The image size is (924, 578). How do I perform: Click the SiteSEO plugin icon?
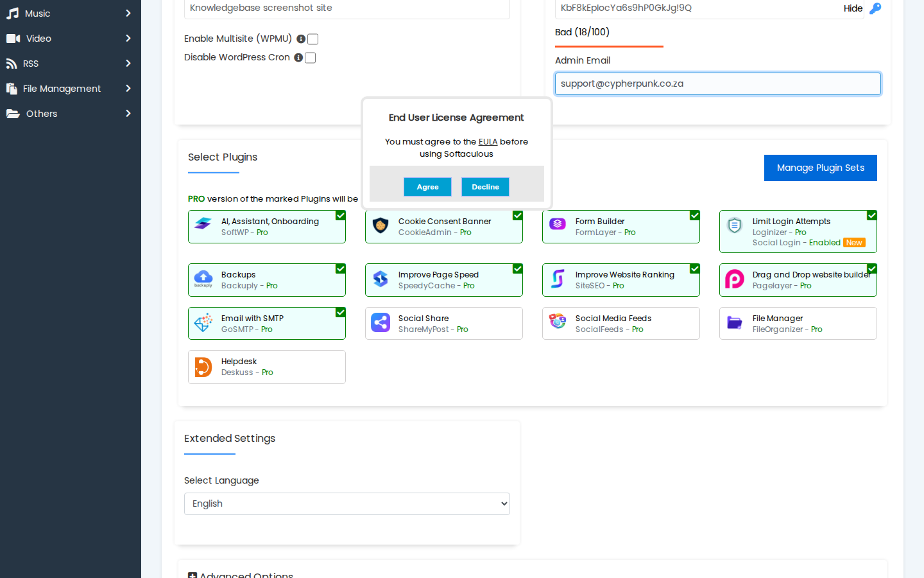[558, 279]
